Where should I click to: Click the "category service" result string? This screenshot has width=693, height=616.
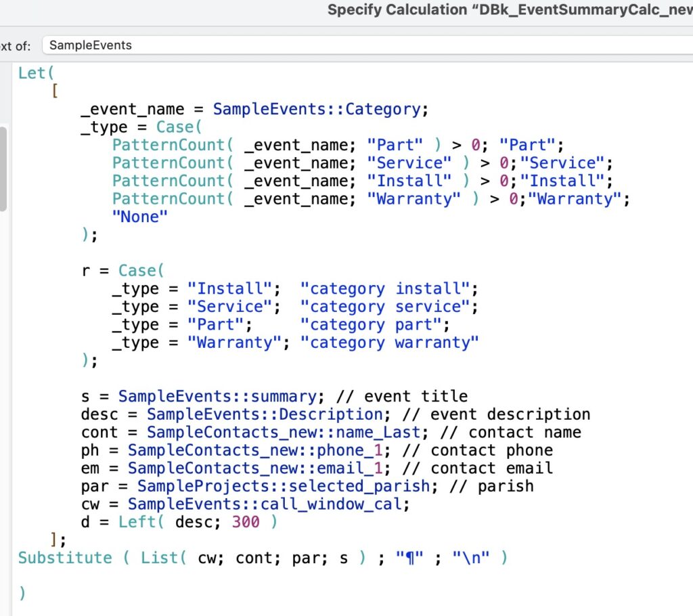pos(389,307)
